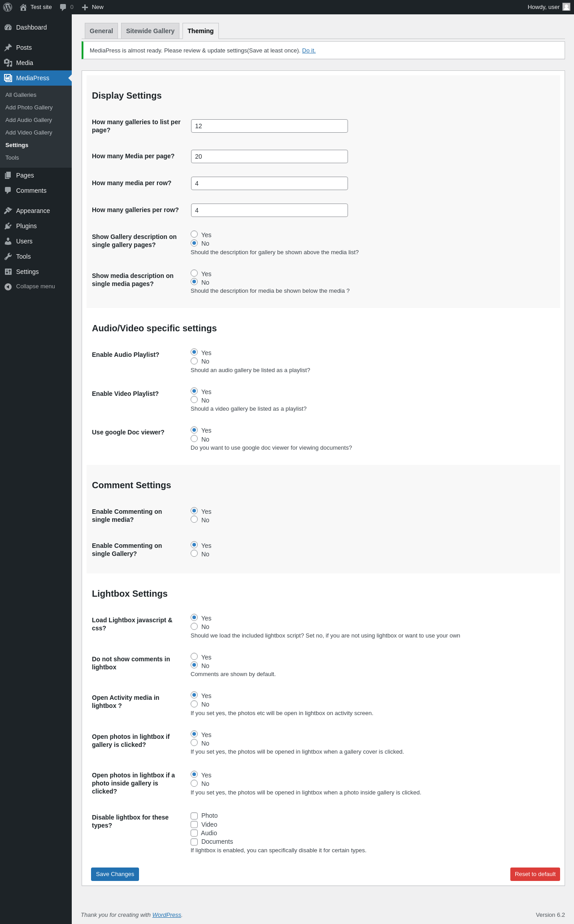Open Plugins via the plug icon
This screenshot has width=574, height=924.
[x=8, y=226]
